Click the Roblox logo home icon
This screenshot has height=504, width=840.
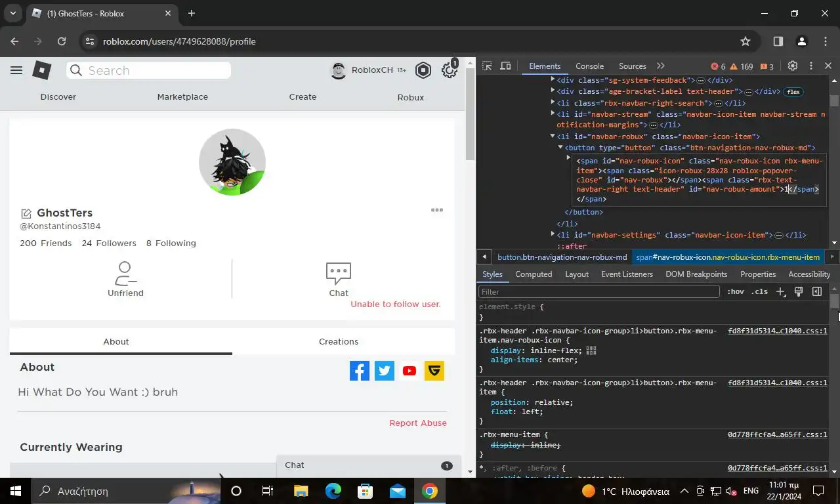tap(42, 70)
